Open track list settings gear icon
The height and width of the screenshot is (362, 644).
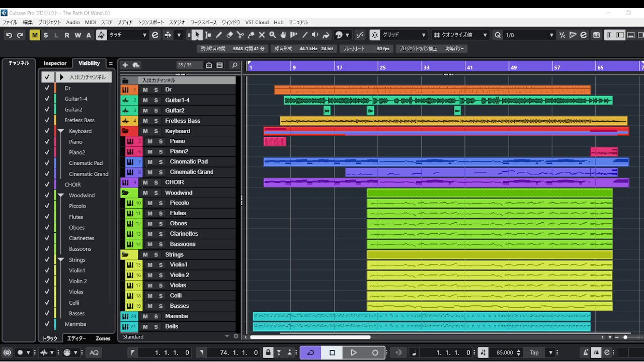click(236, 336)
